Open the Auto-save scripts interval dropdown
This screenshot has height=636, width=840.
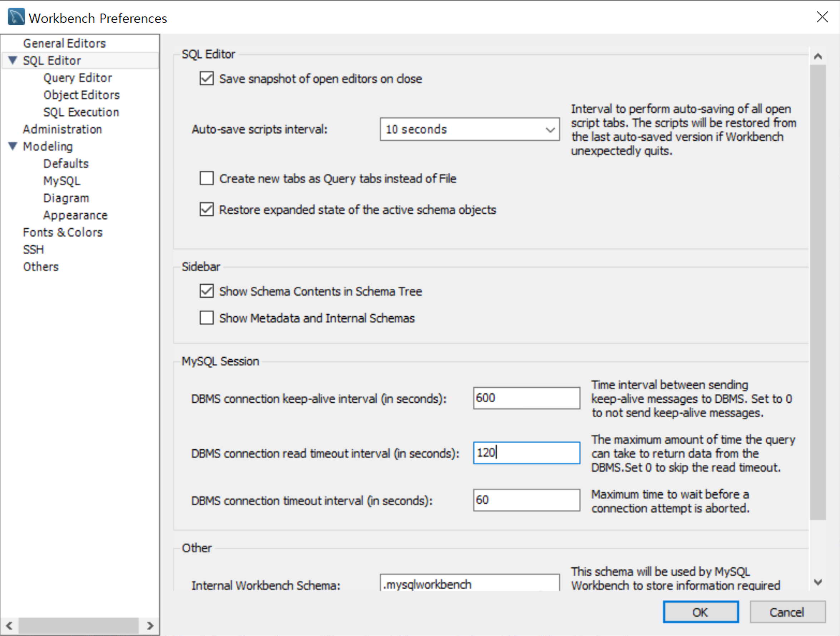pyautogui.click(x=470, y=129)
